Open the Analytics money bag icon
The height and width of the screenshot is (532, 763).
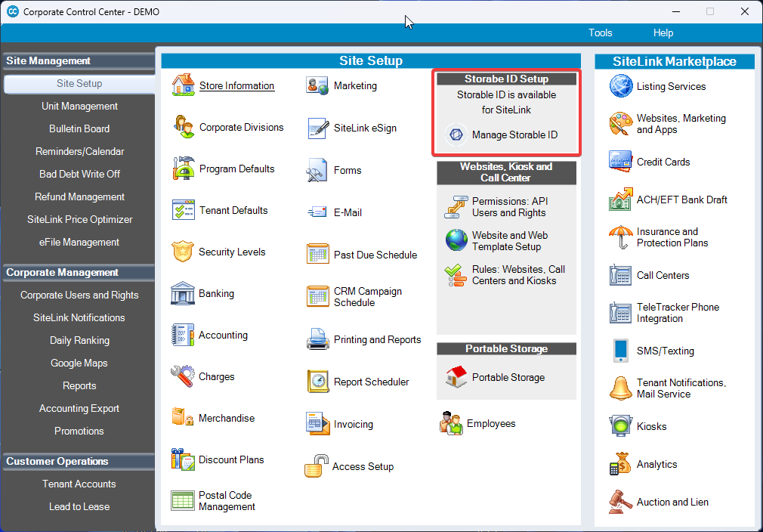[621, 464]
